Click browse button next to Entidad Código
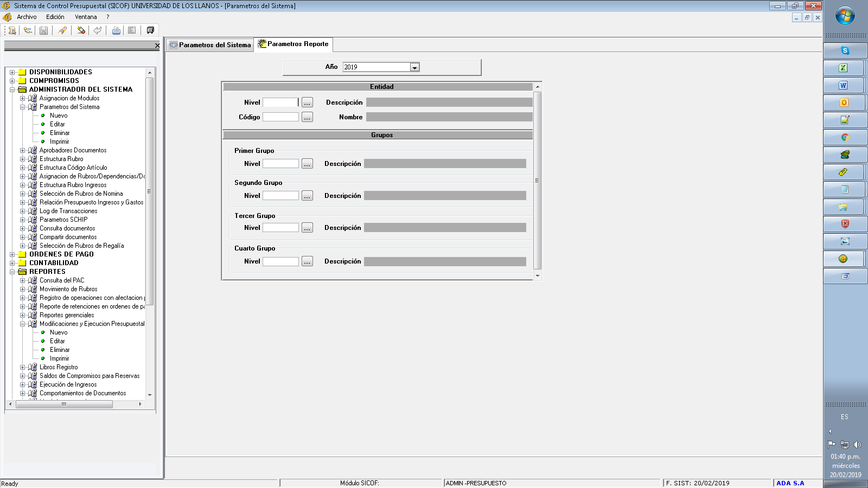The height and width of the screenshot is (488, 868). click(307, 117)
